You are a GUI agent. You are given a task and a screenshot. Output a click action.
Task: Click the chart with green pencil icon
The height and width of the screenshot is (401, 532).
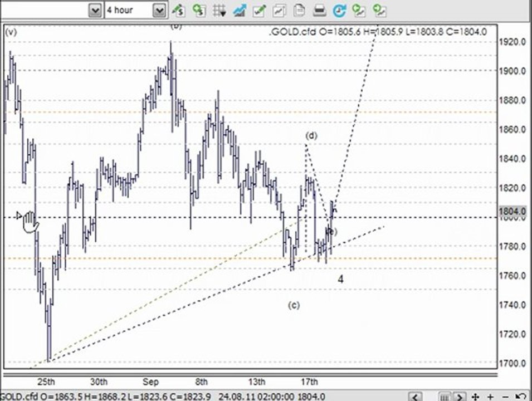click(259, 11)
